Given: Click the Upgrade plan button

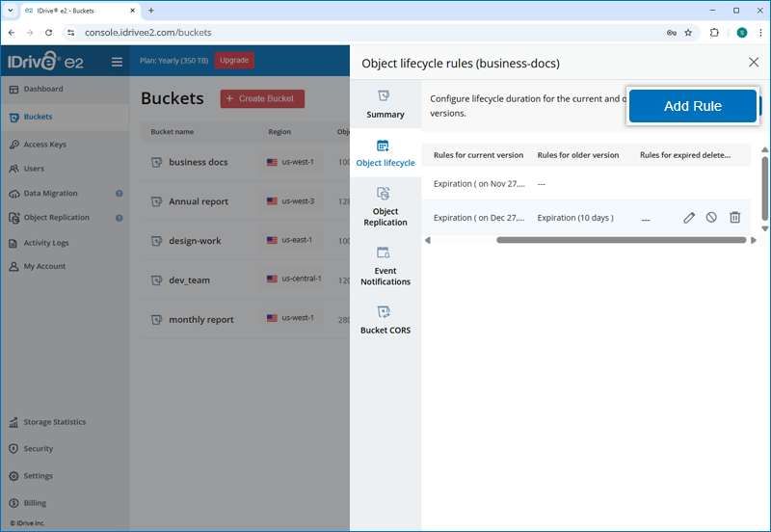Looking at the screenshot, I should point(234,61).
